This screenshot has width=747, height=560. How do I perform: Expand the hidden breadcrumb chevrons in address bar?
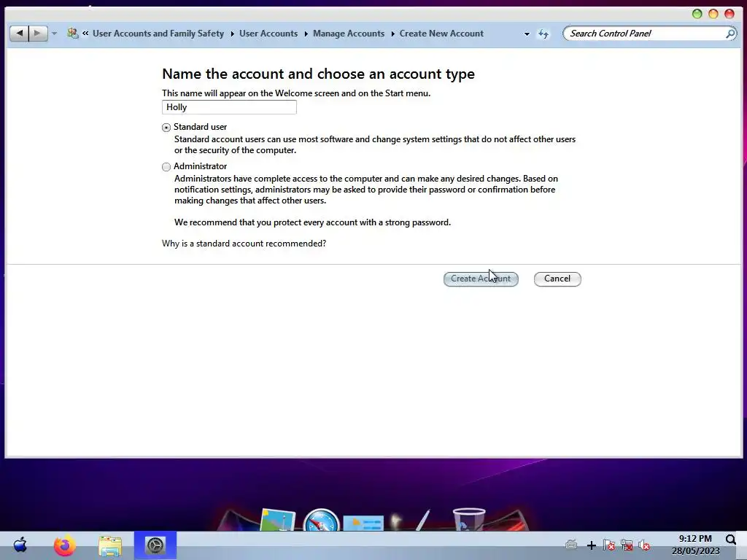click(x=85, y=34)
